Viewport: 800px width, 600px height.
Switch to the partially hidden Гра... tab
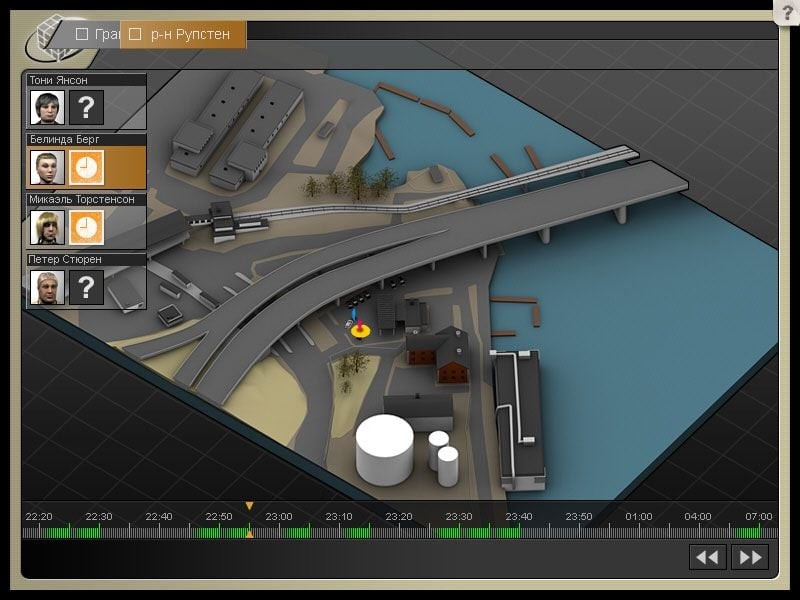[x=106, y=34]
